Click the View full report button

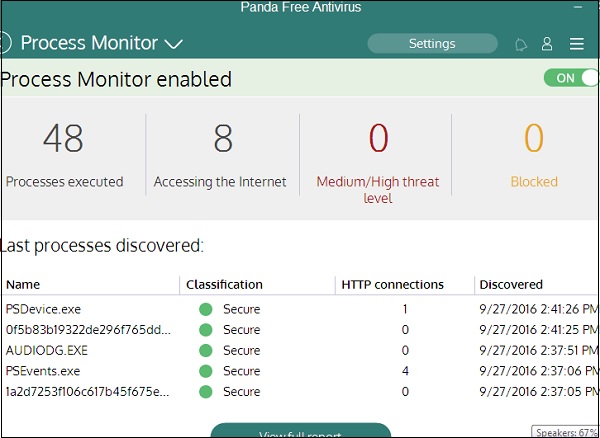pyautogui.click(x=300, y=432)
